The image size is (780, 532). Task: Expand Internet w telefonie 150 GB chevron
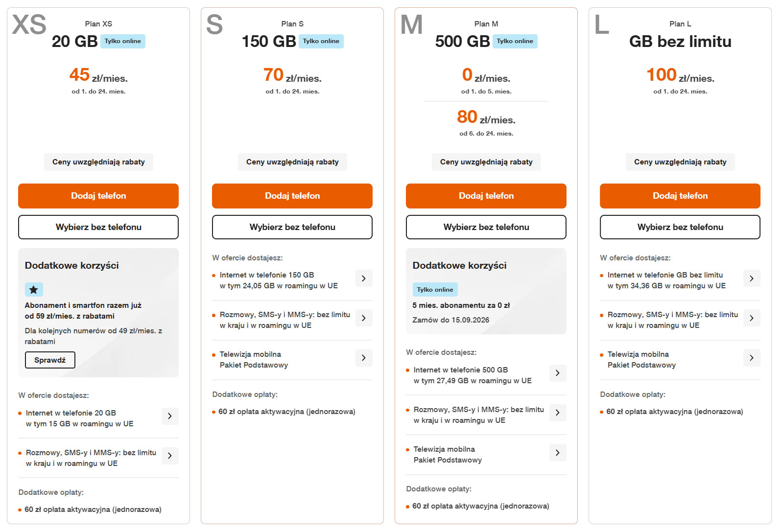[x=364, y=278]
